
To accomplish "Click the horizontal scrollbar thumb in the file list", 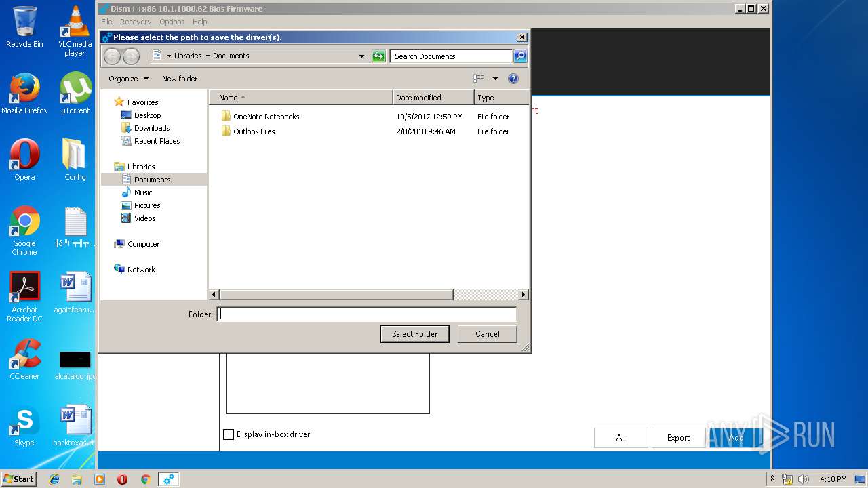I will coord(336,295).
